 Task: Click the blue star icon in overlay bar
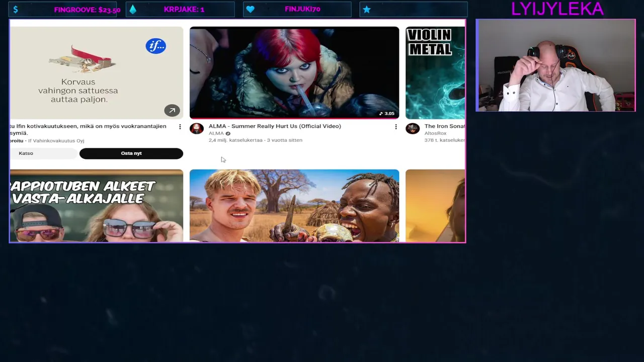367,10
